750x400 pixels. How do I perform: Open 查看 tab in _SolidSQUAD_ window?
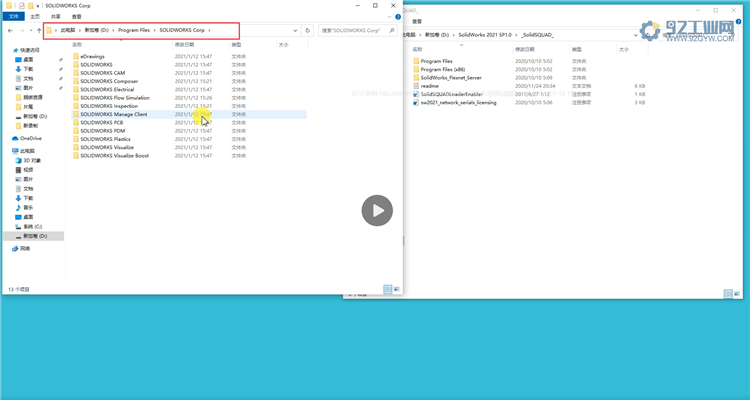(x=417, y=22)
